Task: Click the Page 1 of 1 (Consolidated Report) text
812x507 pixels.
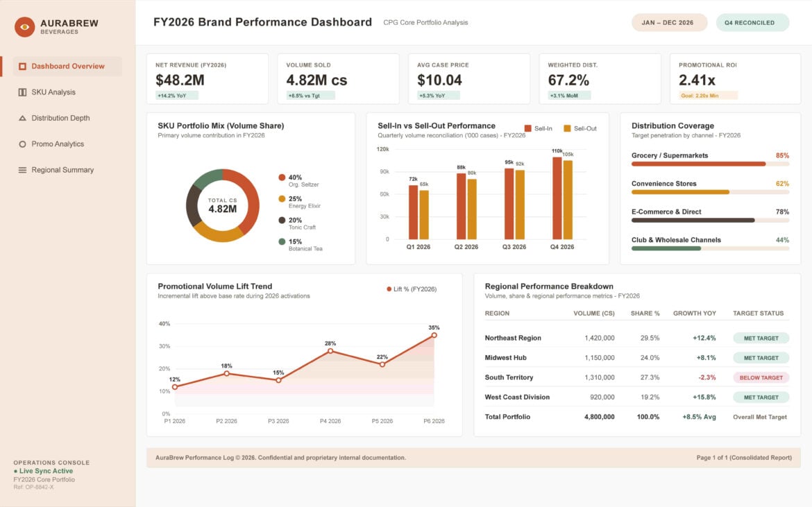Action: (744, 458)
